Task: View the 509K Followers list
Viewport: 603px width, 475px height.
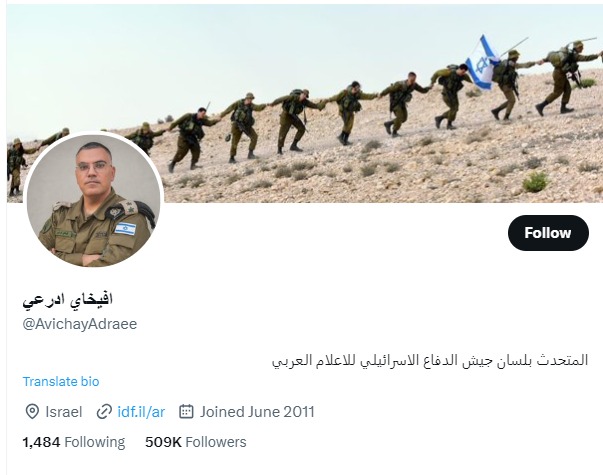Action: (x=196, y=442)
